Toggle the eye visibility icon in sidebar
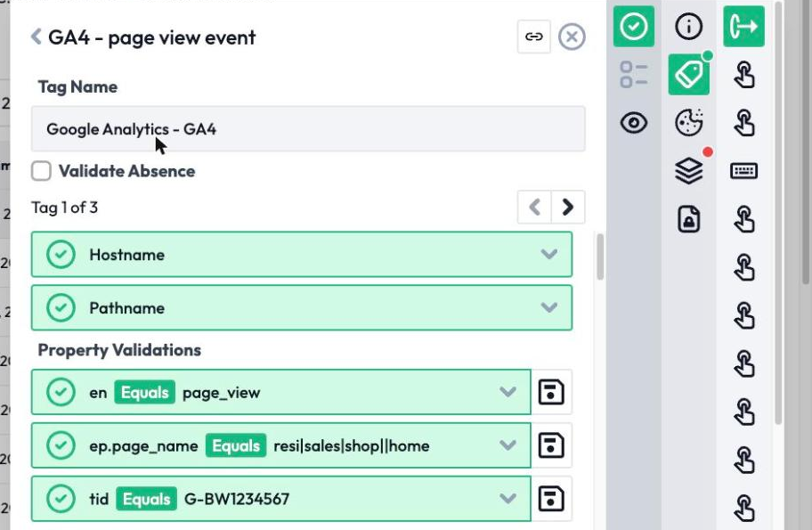Viewport: 812px width, 530px height. click(634, 123)
